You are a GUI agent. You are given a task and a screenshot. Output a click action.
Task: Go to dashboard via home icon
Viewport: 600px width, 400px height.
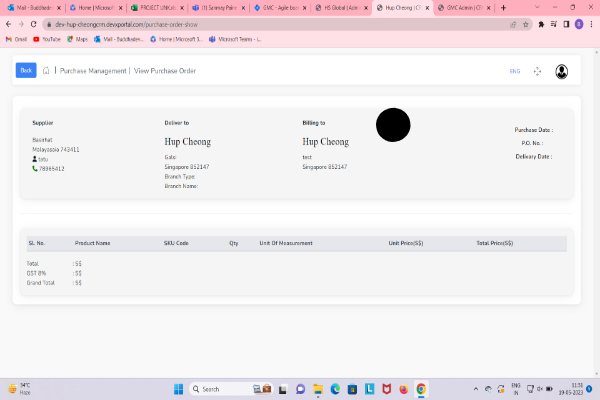[x=46, y=70]
